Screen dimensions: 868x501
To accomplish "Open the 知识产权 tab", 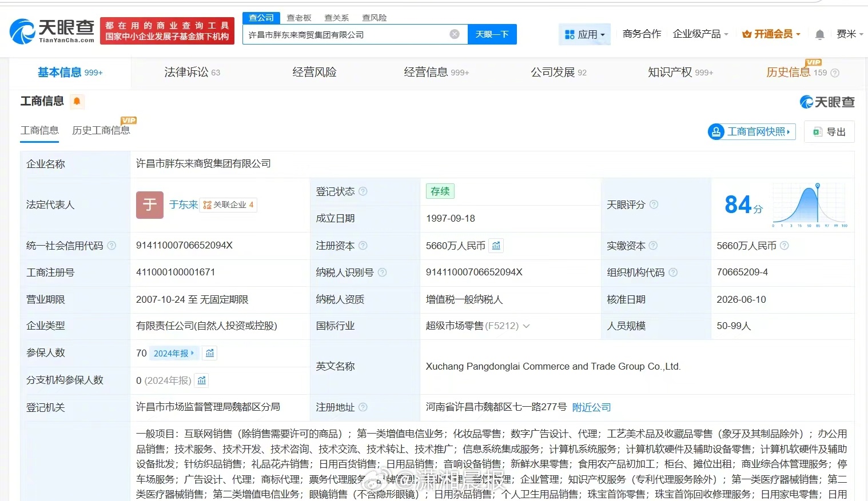I will click(x=680, y=73).
